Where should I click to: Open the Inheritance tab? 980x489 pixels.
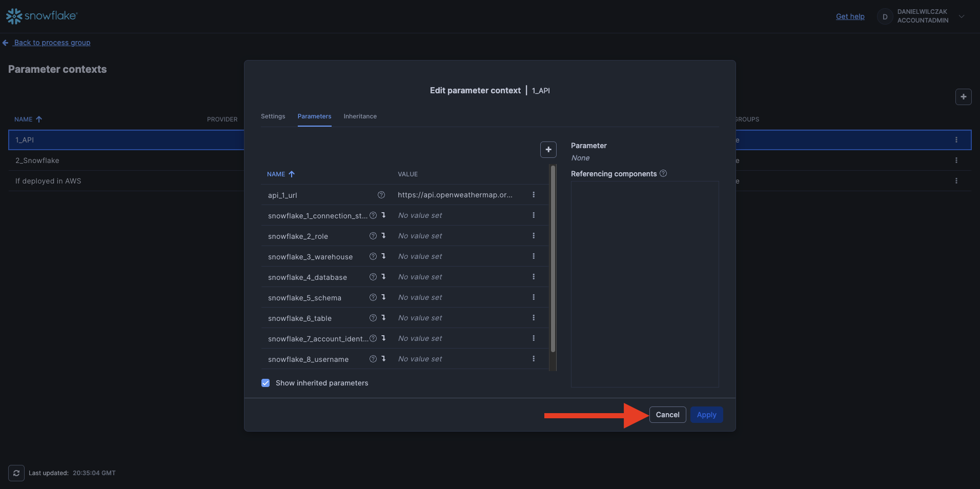click(360, 116)
